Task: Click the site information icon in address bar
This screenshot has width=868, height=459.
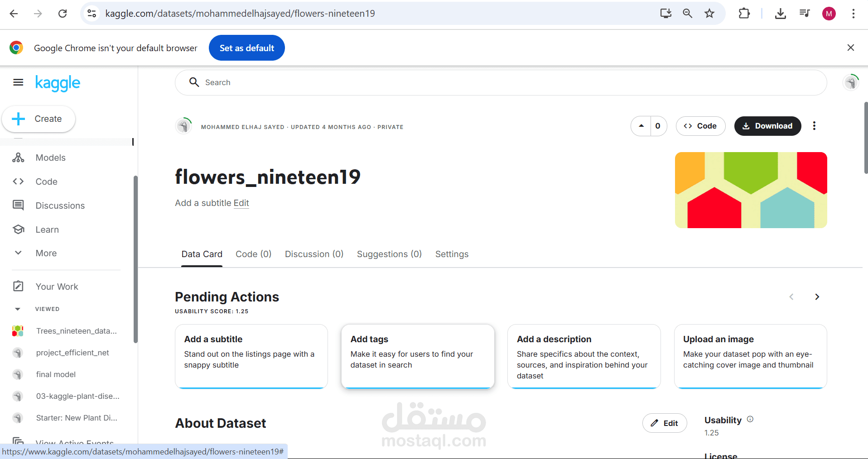Action: tap(92, 14)
